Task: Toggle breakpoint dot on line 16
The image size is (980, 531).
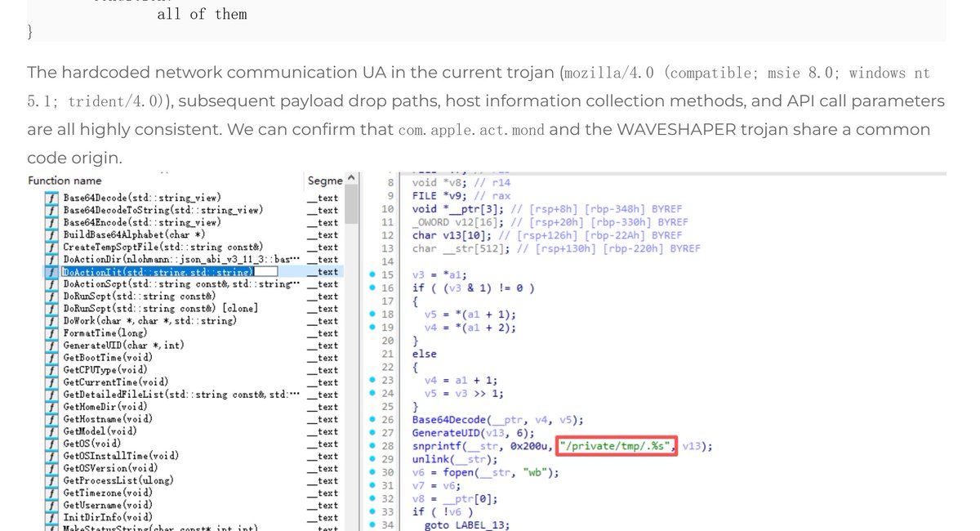Action: [371, 288]
